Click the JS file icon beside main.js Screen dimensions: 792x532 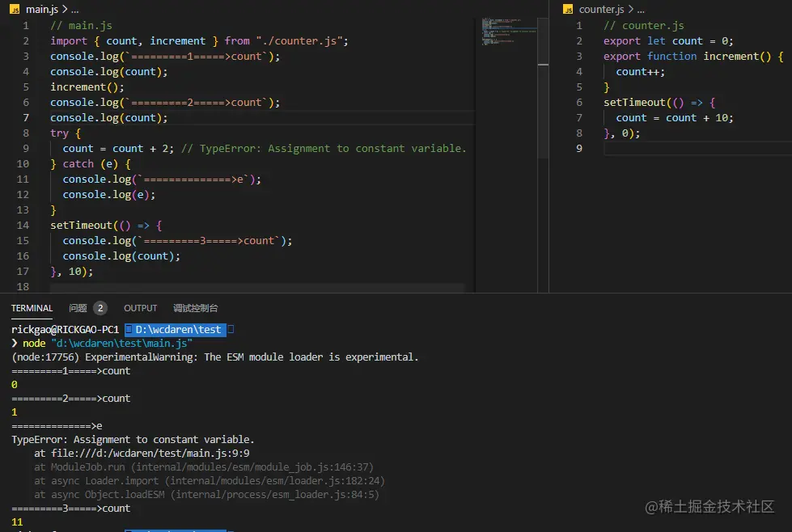coord(15,9)
